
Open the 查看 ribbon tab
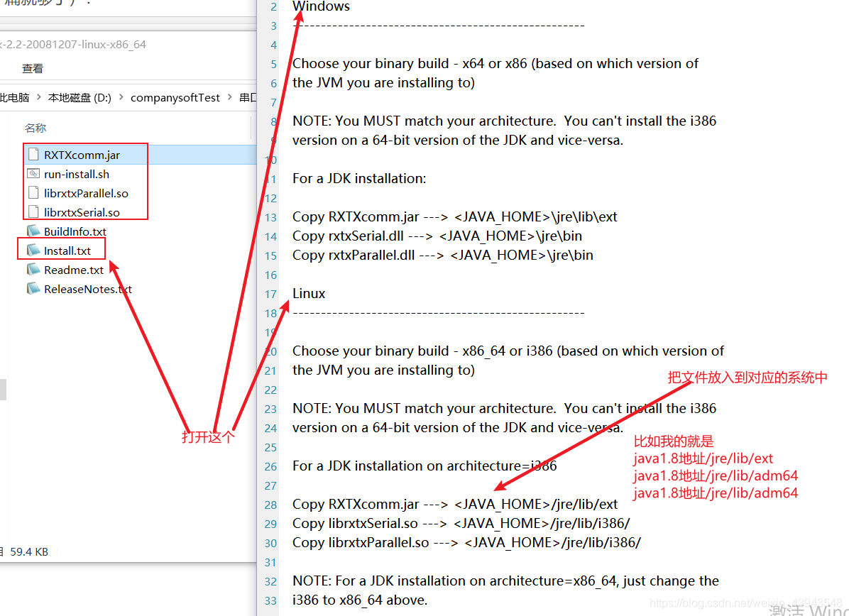[x=33, y=69]
